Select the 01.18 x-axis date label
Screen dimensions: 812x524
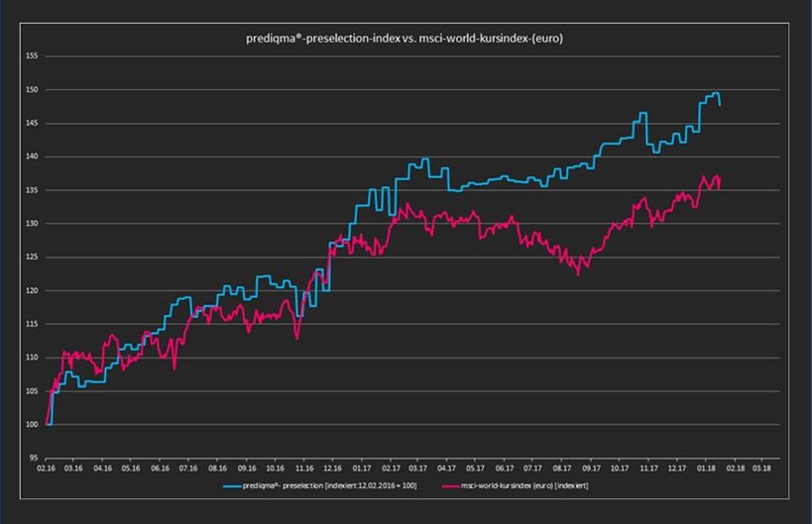706,467
